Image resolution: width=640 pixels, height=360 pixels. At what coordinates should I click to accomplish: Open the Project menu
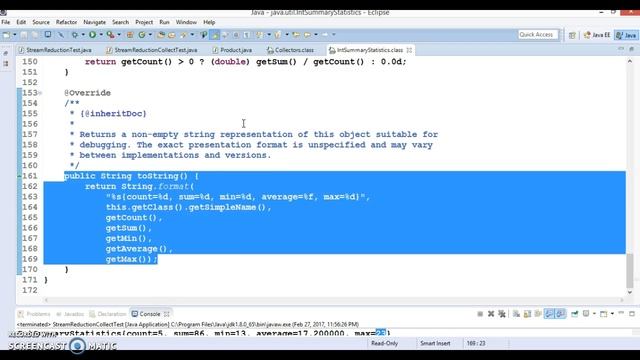[x=144, y=22]
